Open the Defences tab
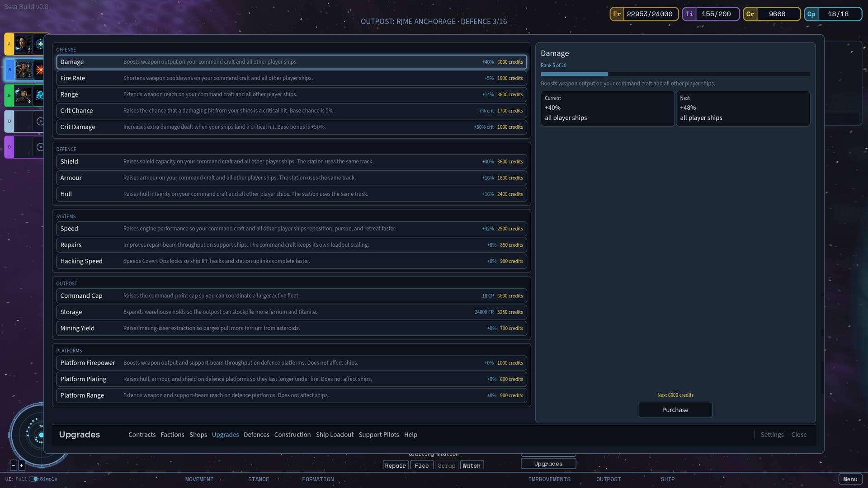 point(256,435)
